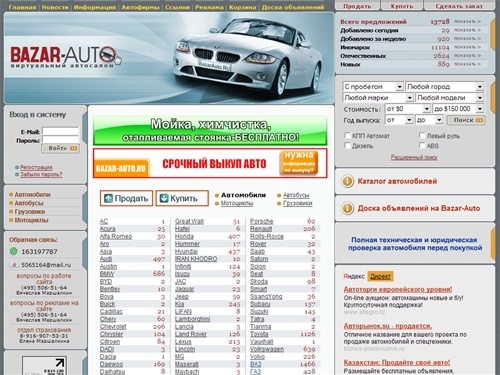Open the С пробегом dropdown

(373, 87)
